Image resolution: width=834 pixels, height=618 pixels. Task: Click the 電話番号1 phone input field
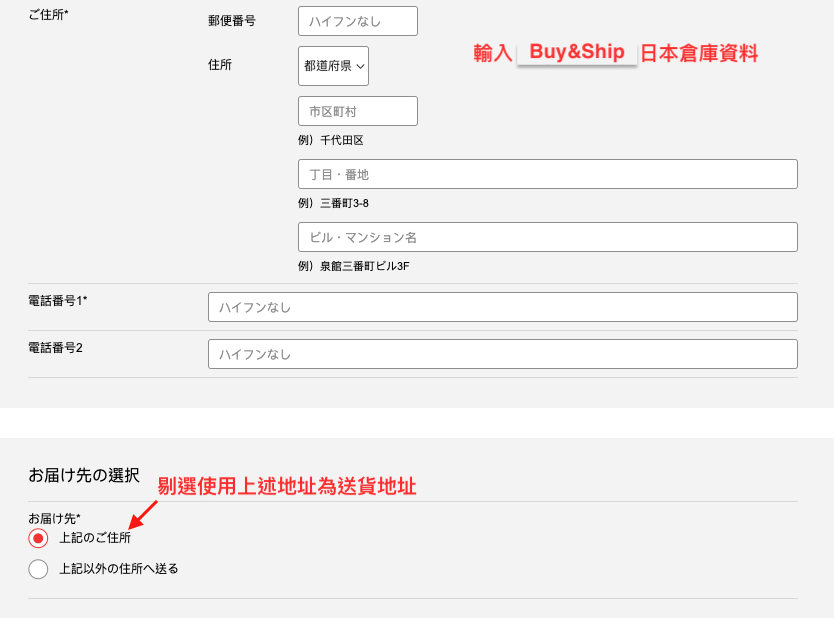point(502,307)
